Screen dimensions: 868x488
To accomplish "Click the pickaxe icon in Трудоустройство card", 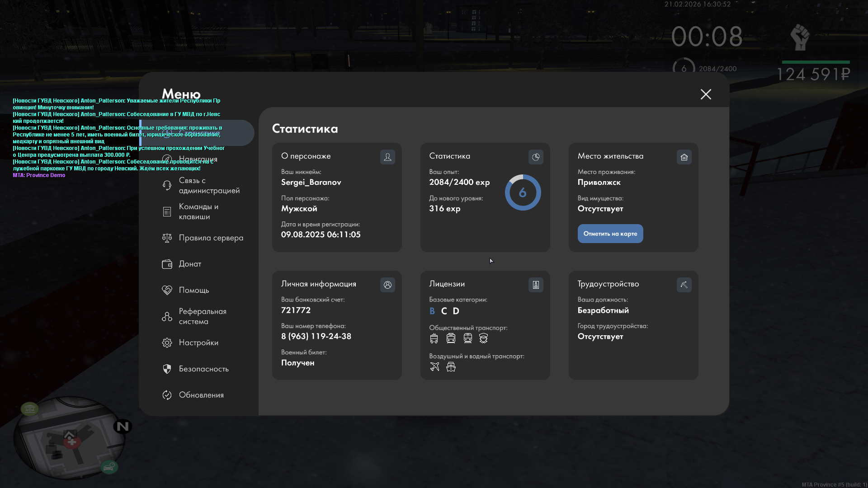I will click(684, 285).
